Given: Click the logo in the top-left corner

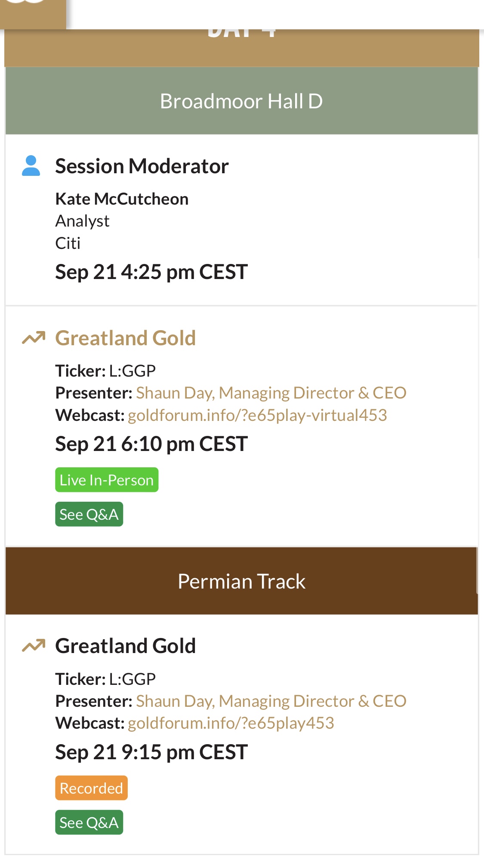Looking at the screenshot, I should pyautogui.click(x=33, y=14).
